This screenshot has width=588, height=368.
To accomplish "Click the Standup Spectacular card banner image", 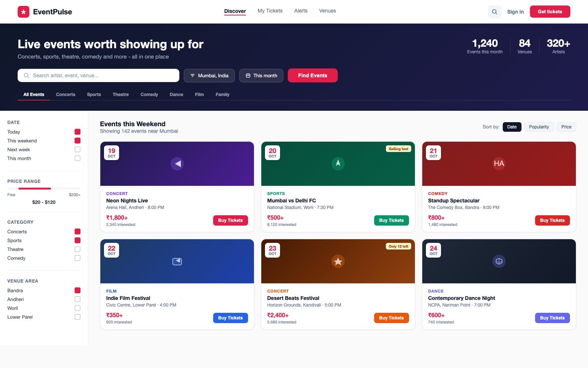I will (x=499, y=164).
